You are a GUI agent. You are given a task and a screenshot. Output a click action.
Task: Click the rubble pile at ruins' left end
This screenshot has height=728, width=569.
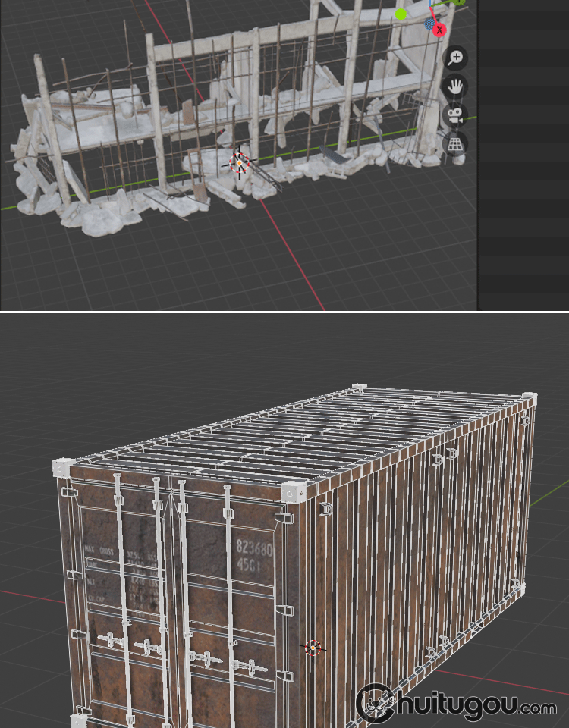coord(30,174)
